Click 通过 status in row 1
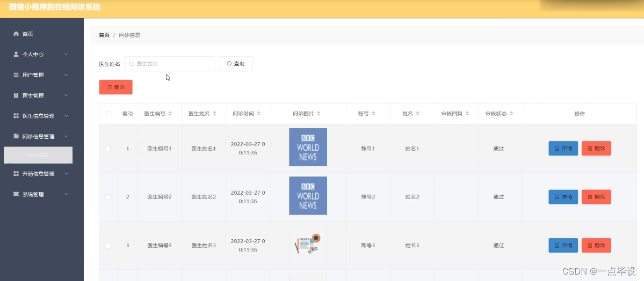This screenshot has height=281, width=644. pyautogui.click(x=498, y=149)
